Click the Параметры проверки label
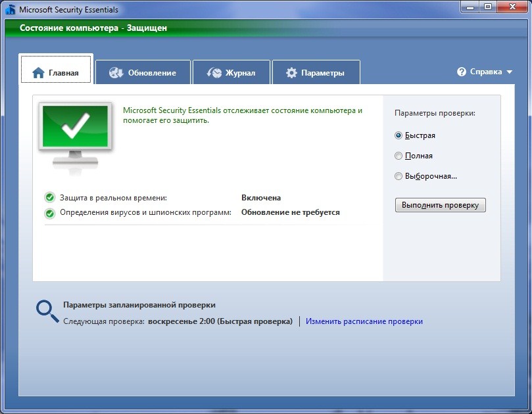Screen dimensions: 532x414 click(435, 113)
